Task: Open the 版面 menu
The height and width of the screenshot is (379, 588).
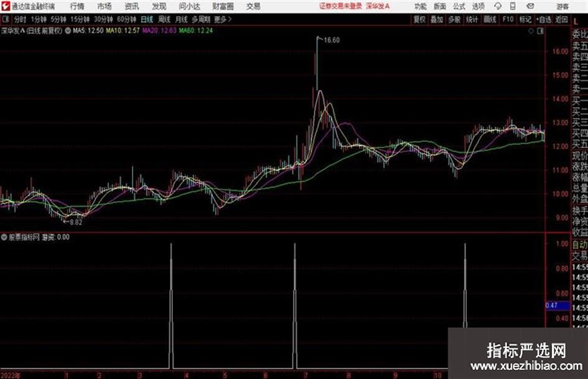Action: [439, 6]
